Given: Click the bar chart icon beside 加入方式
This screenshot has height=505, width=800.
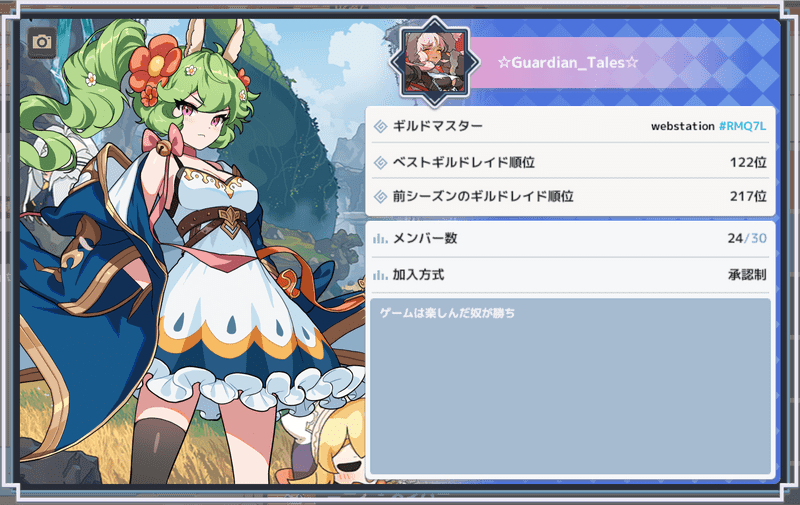Looking at the screenshot, I should pos(380,275).
